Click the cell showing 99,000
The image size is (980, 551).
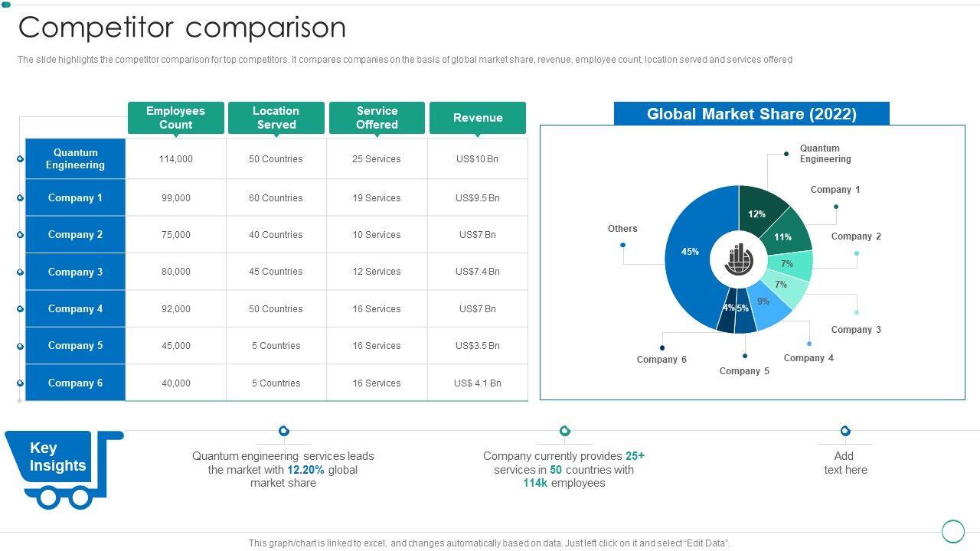tap(176, 197)
